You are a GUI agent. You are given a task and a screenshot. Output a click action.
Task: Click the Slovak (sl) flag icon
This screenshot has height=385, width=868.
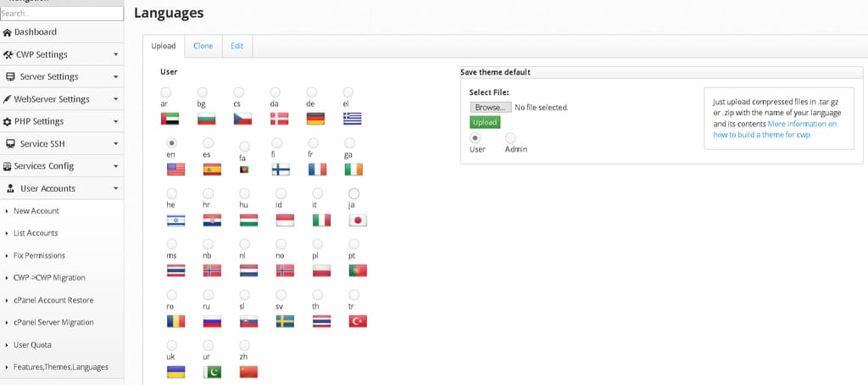click(248, 321)
